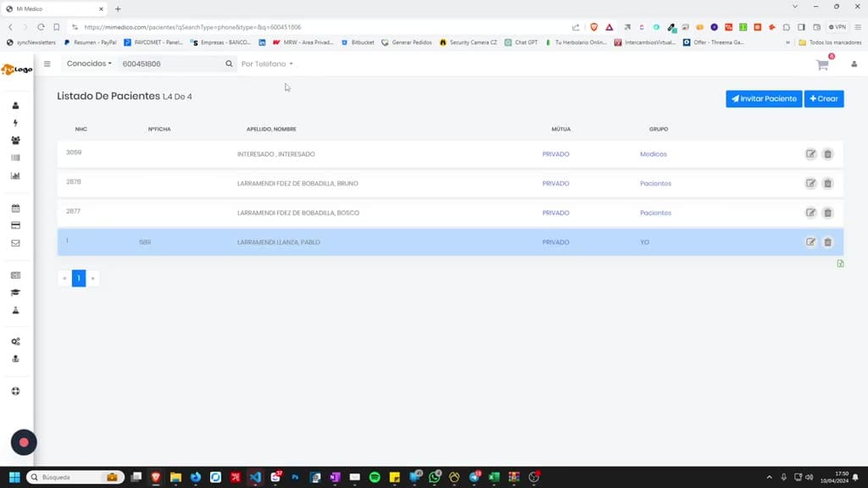The image size is (868, 488).
Task: Edit patient LARRAMENDI FDEZ DE BOBADILLA, BRUNO
Action: (x=810, y=183)
